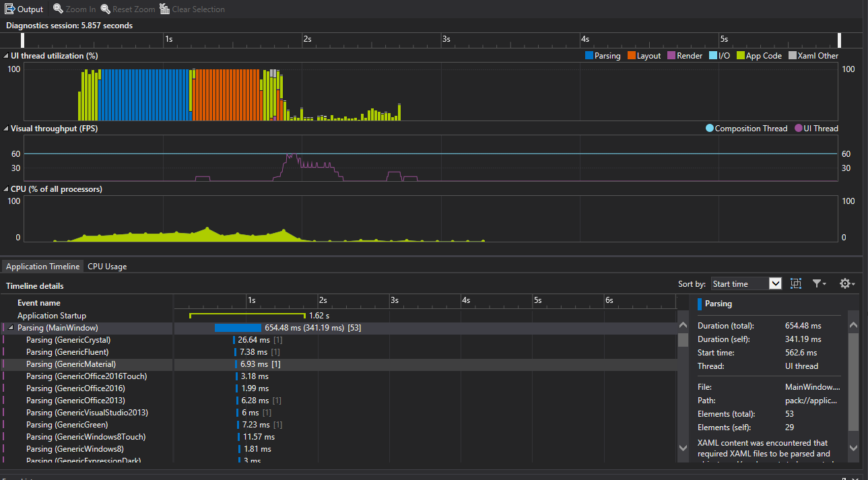Open the timeline settings gear menu

tap(846, 284)
